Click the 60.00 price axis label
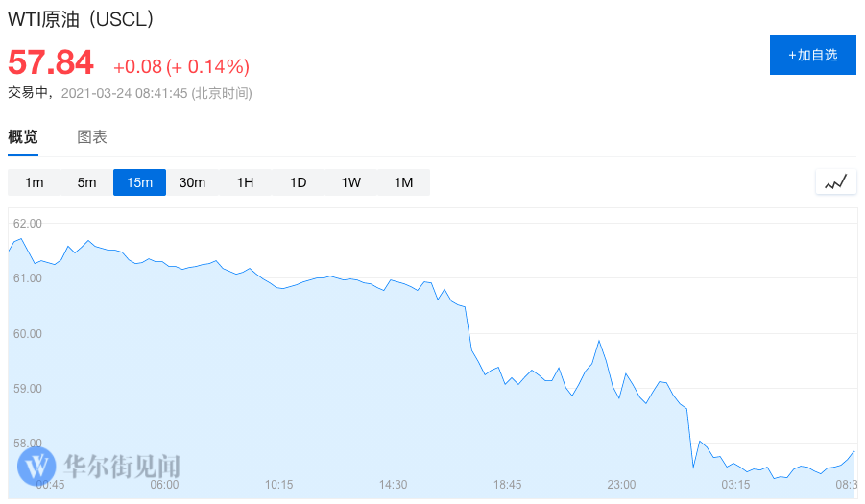 tap(28, 334)
